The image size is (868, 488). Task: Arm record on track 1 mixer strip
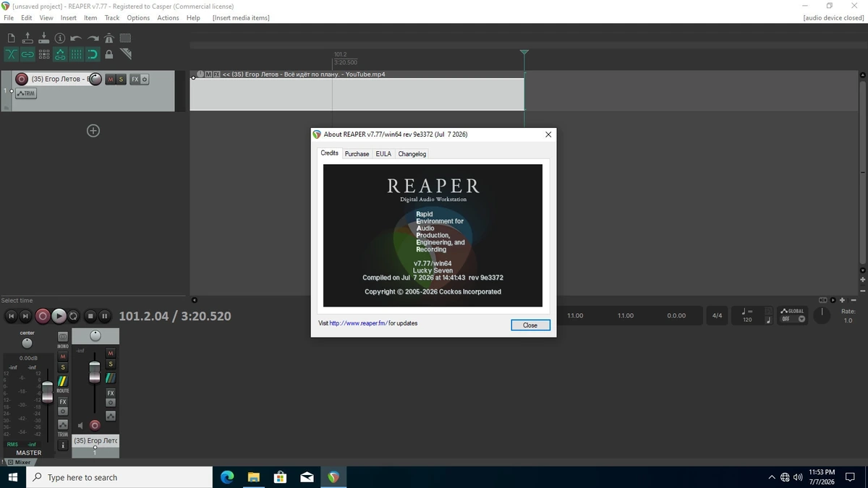point(95,425)
